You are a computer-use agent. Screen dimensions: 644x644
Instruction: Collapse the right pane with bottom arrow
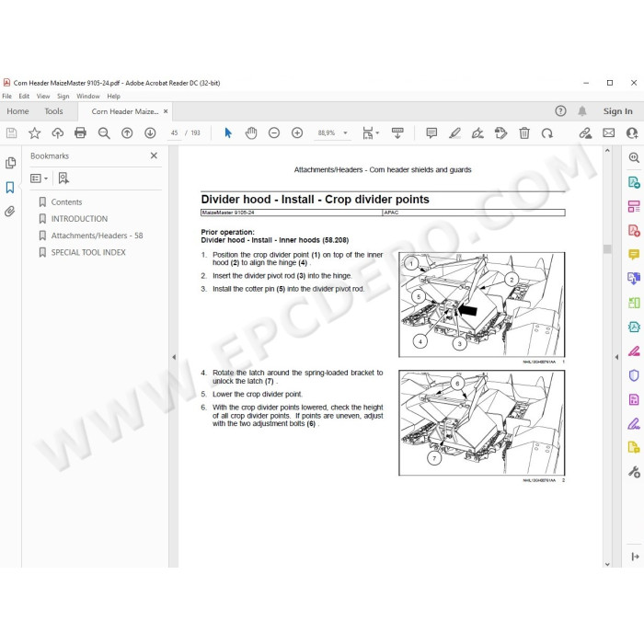635,557
